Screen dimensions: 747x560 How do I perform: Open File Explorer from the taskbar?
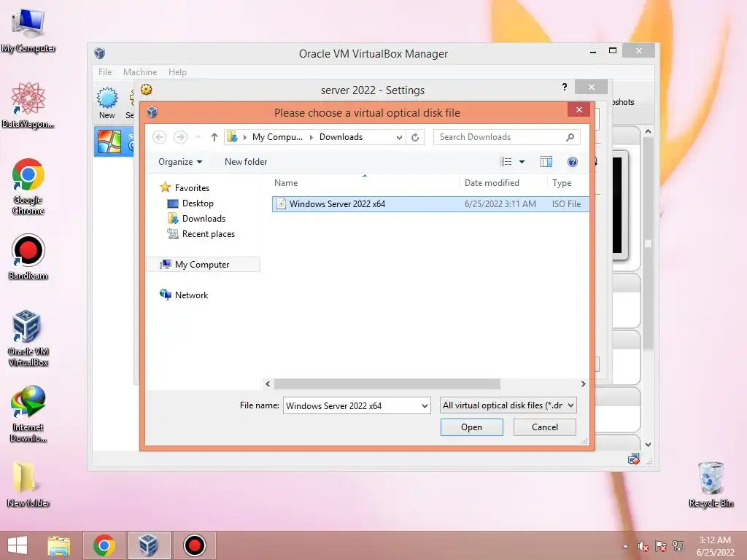click(x=59, y=545)
